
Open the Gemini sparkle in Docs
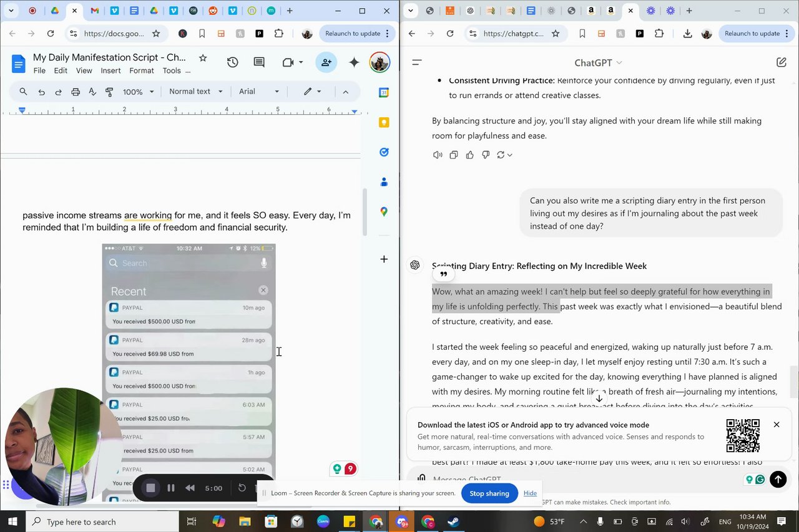click(x=354, y=62)
